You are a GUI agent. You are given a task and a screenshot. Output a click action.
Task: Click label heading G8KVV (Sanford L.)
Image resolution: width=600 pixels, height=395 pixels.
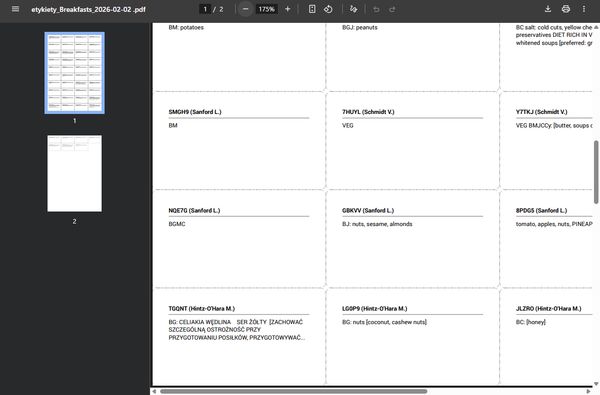click(368, 210)
